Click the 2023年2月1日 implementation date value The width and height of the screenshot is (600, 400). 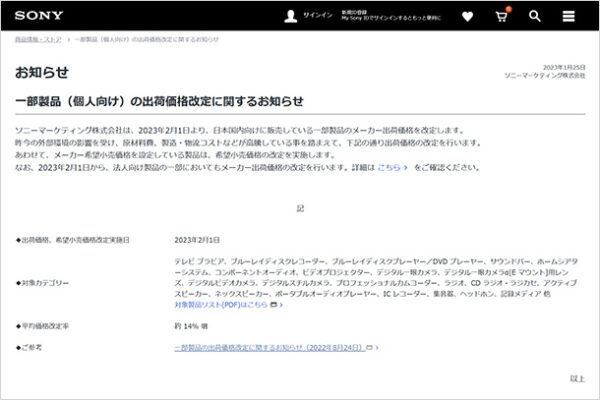tap(197, 240)
